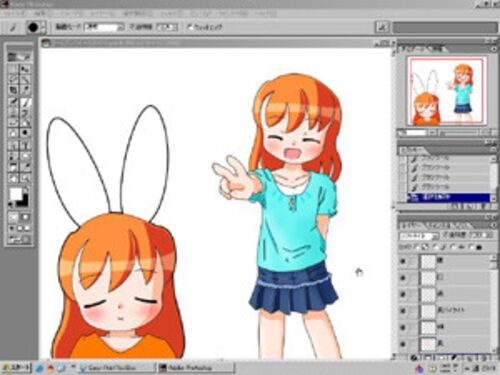
Task: Select the Clone Stamp tool
Action: [13, 112]
